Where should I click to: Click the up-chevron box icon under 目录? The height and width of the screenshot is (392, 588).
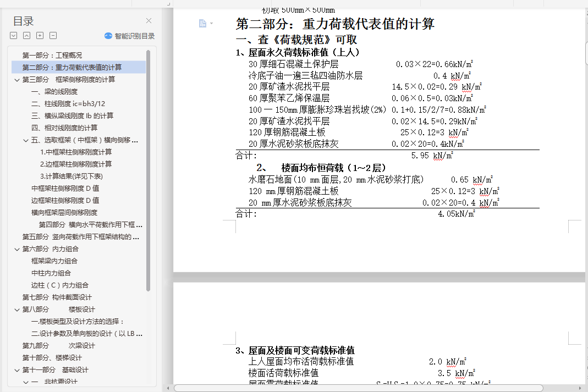[x=26, y=36]
